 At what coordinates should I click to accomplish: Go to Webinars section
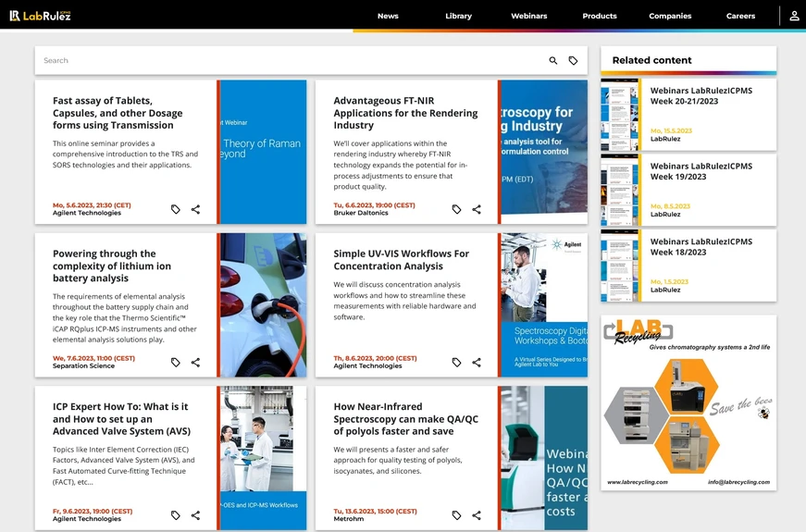[x=529, y=16]
